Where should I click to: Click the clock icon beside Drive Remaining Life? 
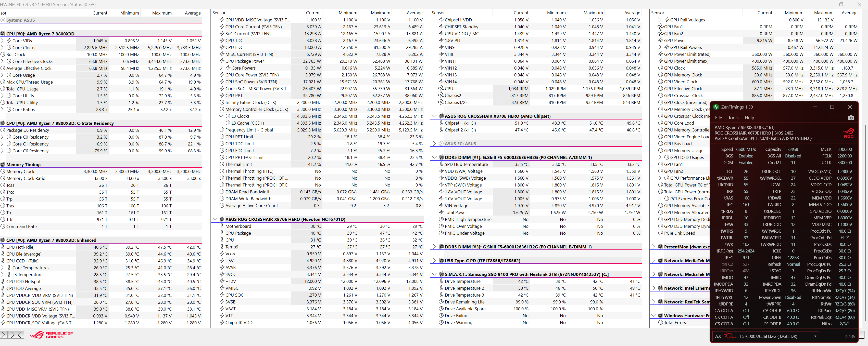[441, 302]
